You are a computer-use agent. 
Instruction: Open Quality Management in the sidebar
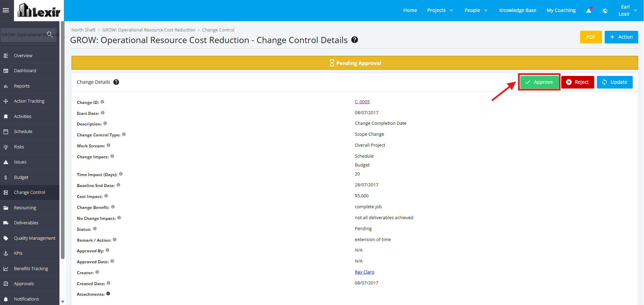tap(30, 238)
